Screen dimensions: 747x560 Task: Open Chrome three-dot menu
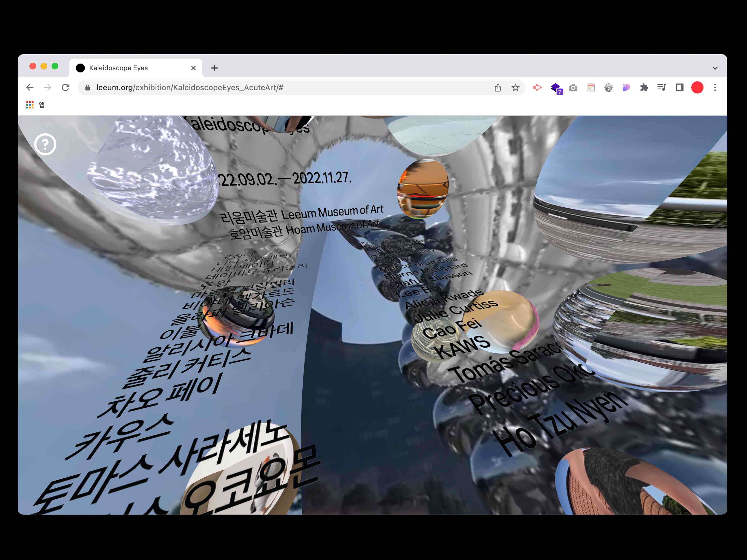[x=715, y=88]
